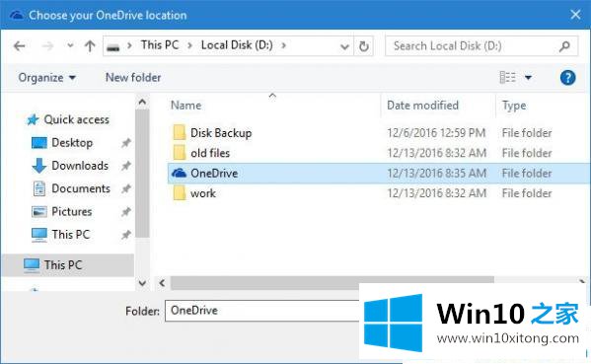Select Local Disk (D:) breadcrumb

pos(237,45)
